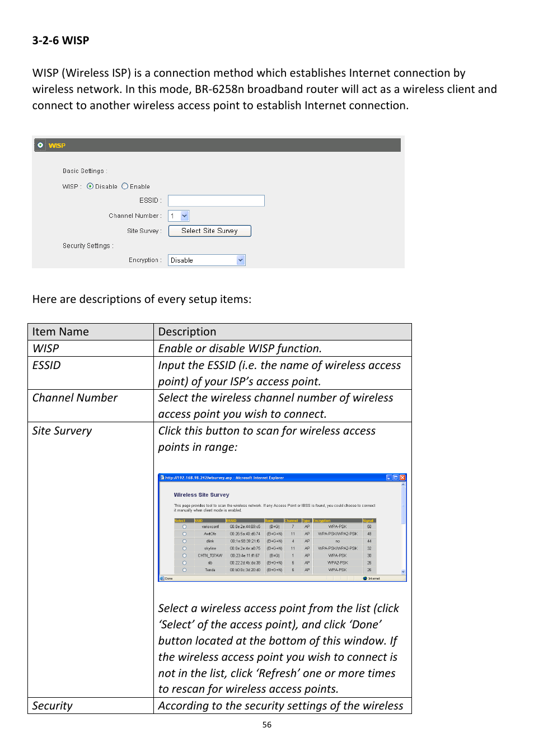Click the Select column header
Screen dimensions: 534x756
click(x=184, y=521)
